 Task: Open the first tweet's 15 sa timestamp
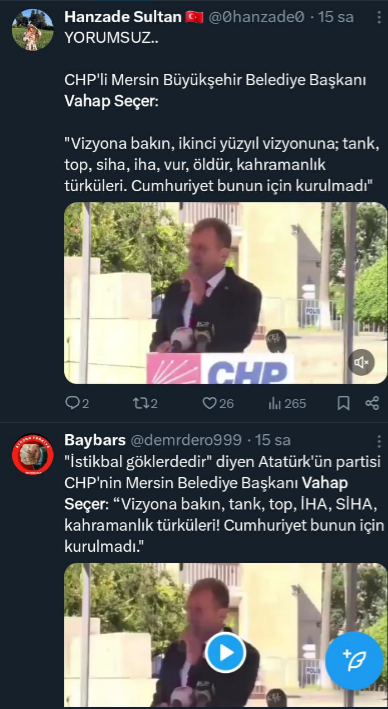(336, 17)
